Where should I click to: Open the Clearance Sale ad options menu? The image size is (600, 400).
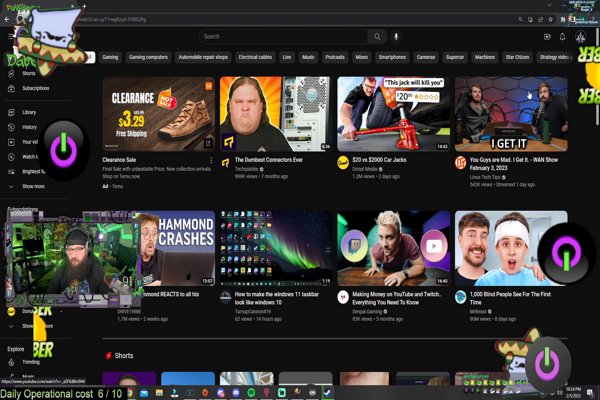point(211,160)
